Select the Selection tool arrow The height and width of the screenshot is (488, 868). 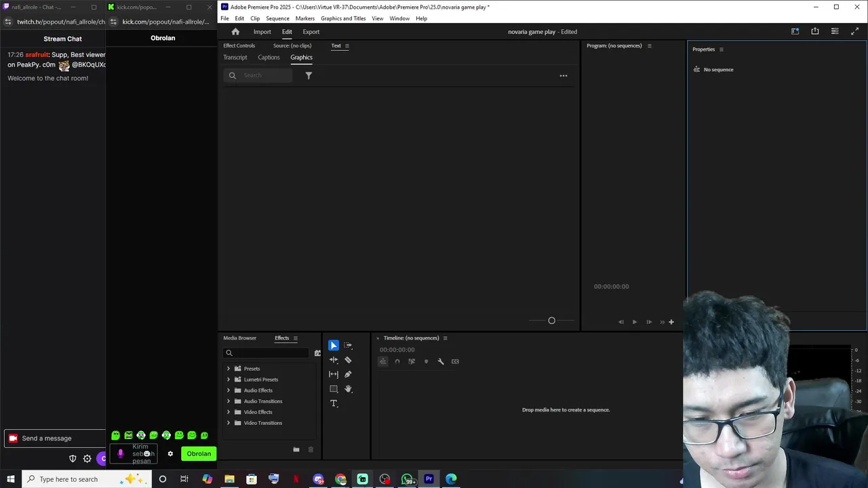click(x=334, y=346)
